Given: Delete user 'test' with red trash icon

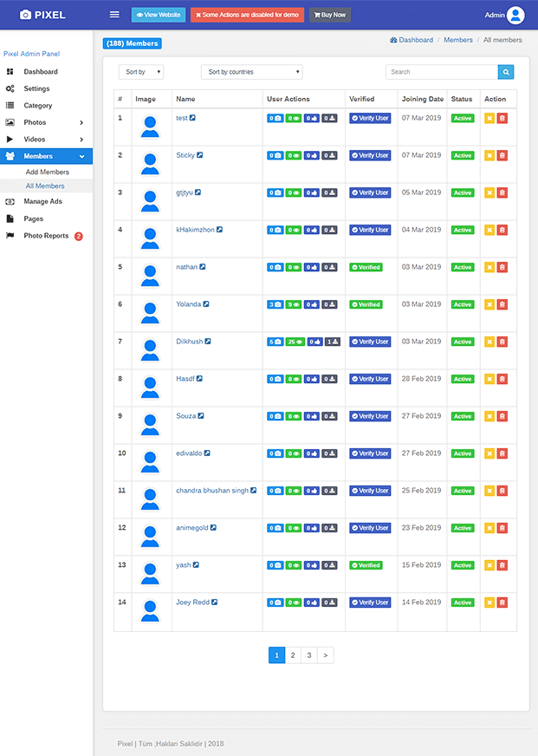Looking at the screenshot, I should point(502,118).
